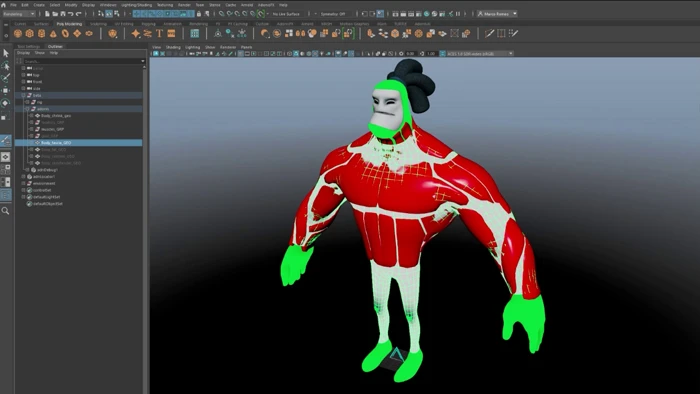The height and width of the screenshot is (394, 700).
Task: Toggle the green Make Live magnet icon
Action: click(261, 14)
